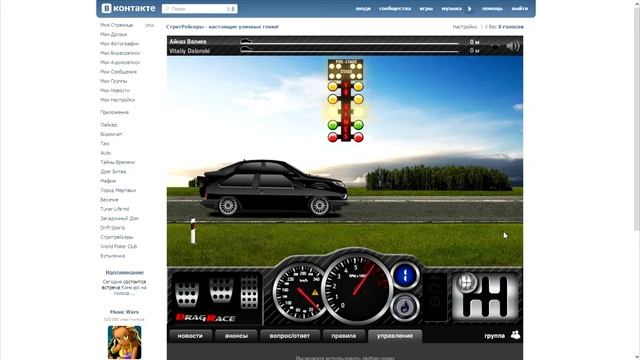
Task: Select the управление tab
Action: tap(395, 336)
